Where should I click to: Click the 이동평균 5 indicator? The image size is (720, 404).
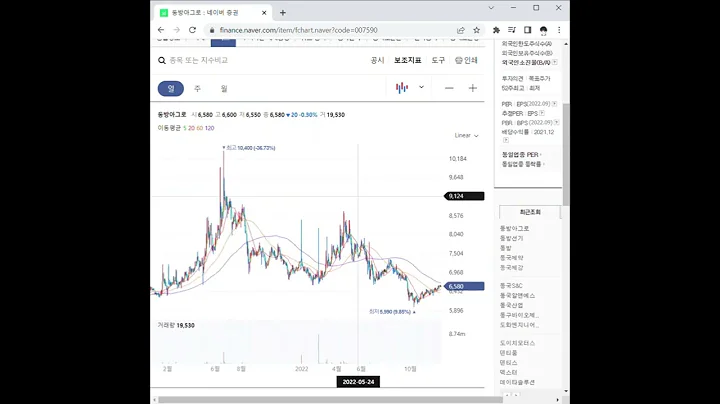tap(185, 128)
